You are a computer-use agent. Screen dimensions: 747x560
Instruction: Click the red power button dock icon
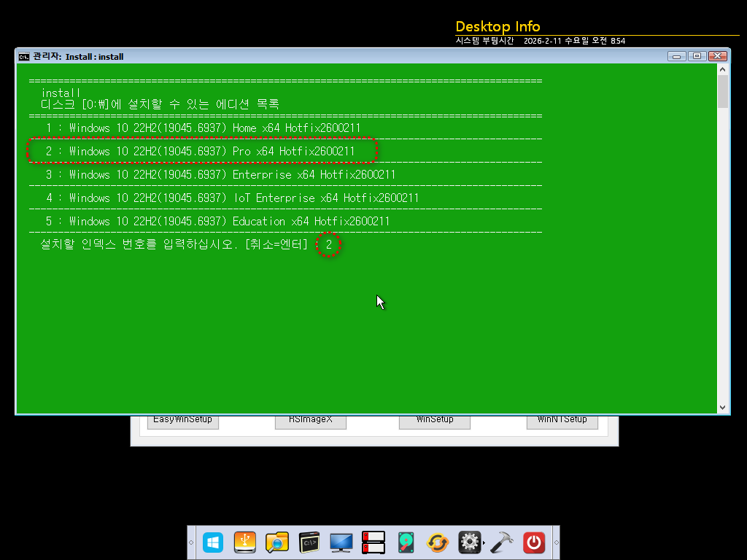click(533, 542)
